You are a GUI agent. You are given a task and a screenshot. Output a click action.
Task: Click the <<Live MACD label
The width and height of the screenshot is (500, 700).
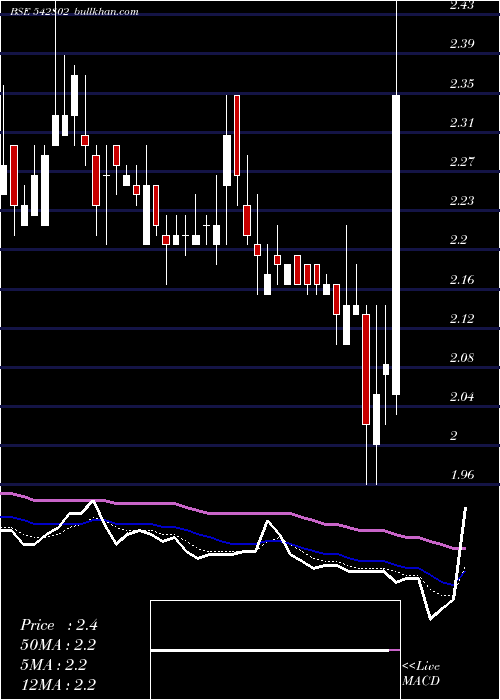(421, 673)
